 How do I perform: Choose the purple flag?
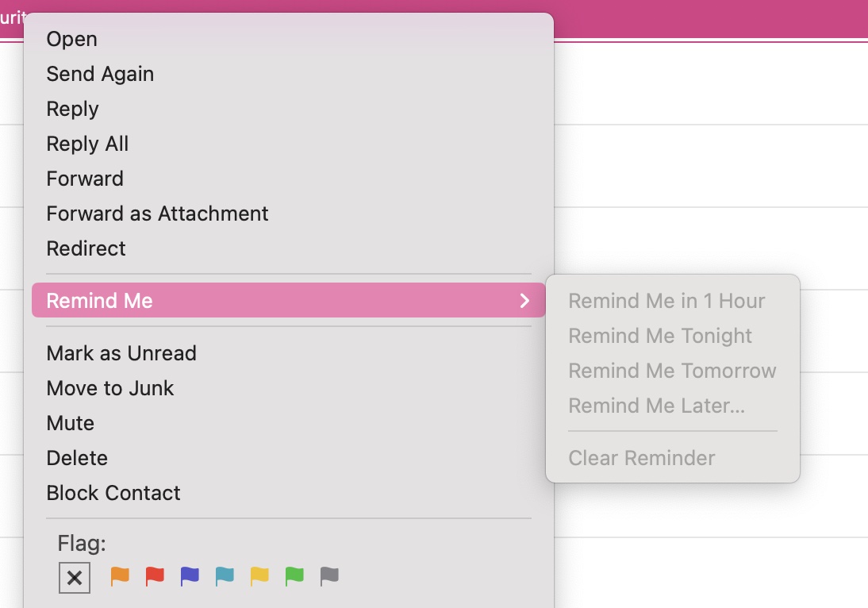(x=190, y=576)
